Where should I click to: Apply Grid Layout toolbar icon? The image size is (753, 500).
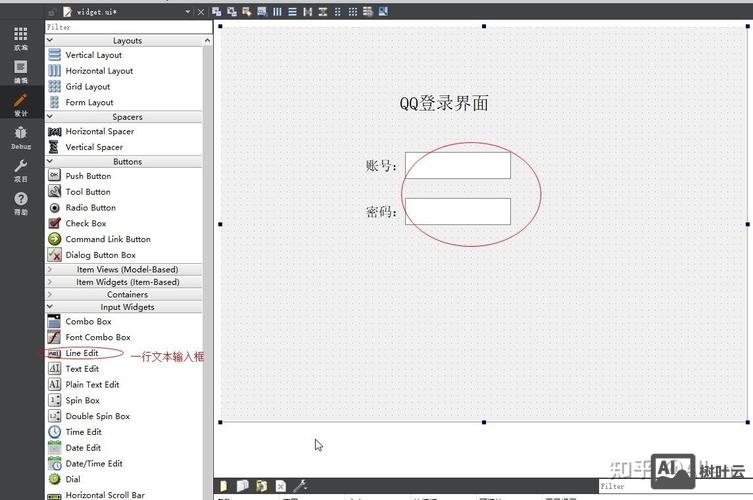pyautogui.click(x=353, y=12)
